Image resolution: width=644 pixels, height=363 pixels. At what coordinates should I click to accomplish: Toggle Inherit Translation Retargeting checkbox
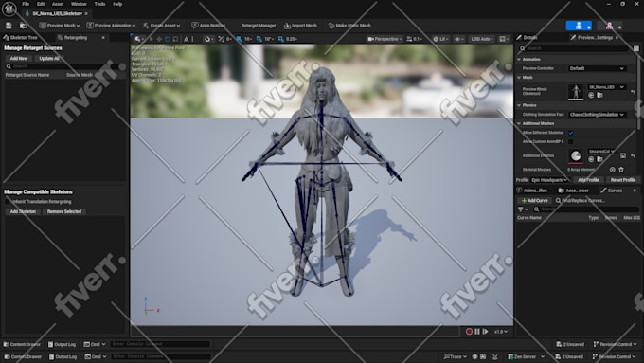pyautogui.click(x=8, y=202)
